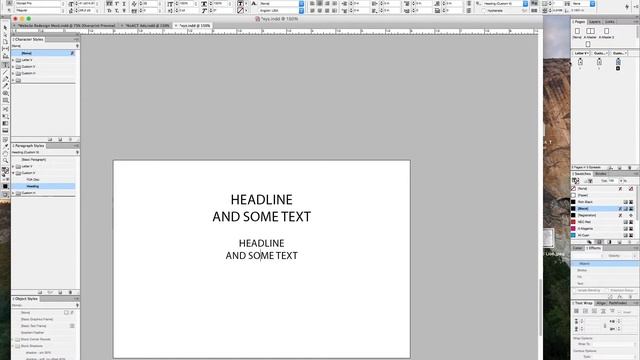Select the NEC Red swatch
Image resolution: width=640 pixels, height=360 pixels.
click(x=603, y=222)
